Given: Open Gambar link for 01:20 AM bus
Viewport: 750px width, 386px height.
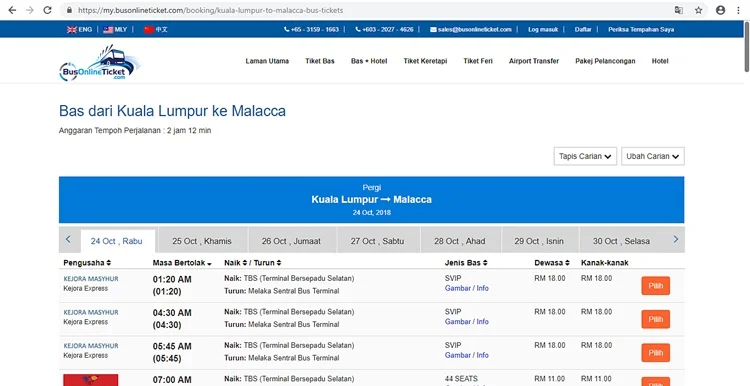Looking at the screenshot, I should pos(458,288).
